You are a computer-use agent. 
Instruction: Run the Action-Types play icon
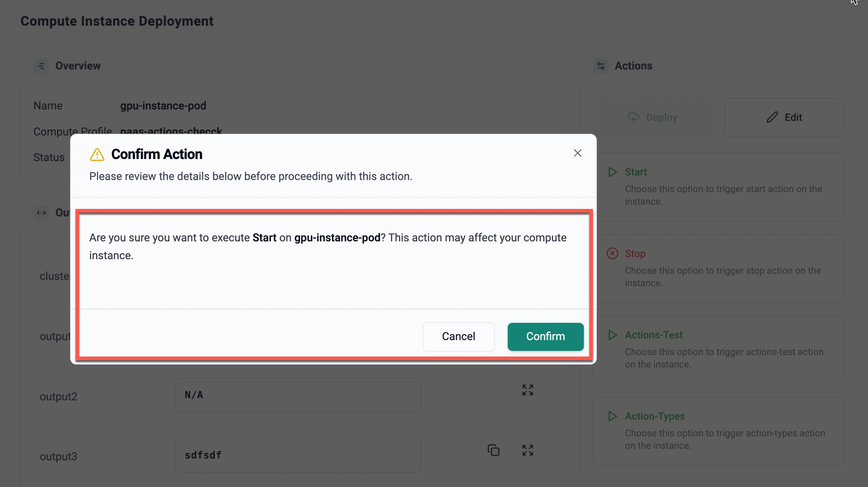tap(613, 416)
